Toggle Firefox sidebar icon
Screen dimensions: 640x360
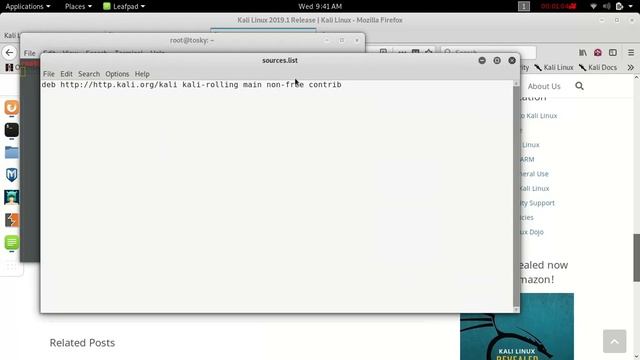point(613,53)
